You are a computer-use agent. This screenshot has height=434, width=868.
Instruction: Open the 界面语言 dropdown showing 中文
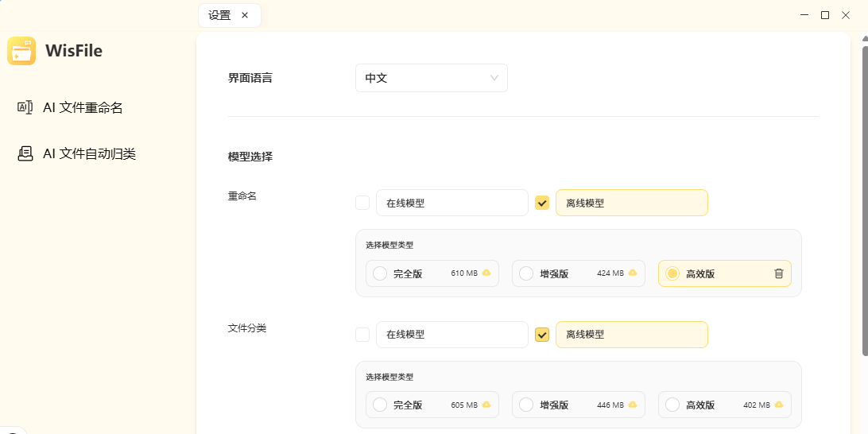pyautogui.click(x=431, y=78)
